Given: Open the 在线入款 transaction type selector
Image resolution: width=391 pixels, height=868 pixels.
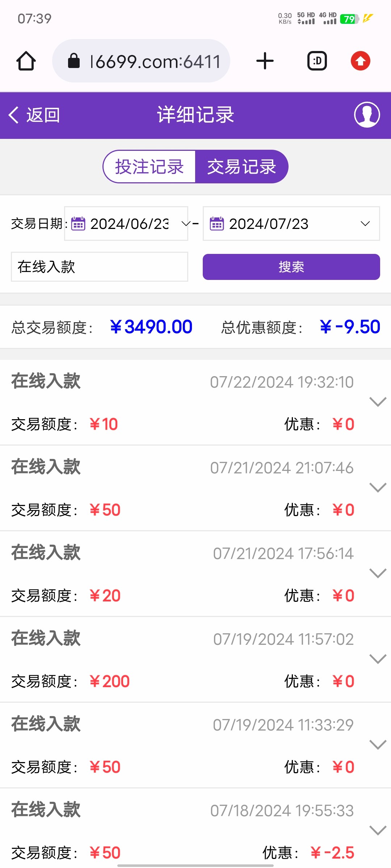Looking at the screenshot, I should click(x=99, y=267).
